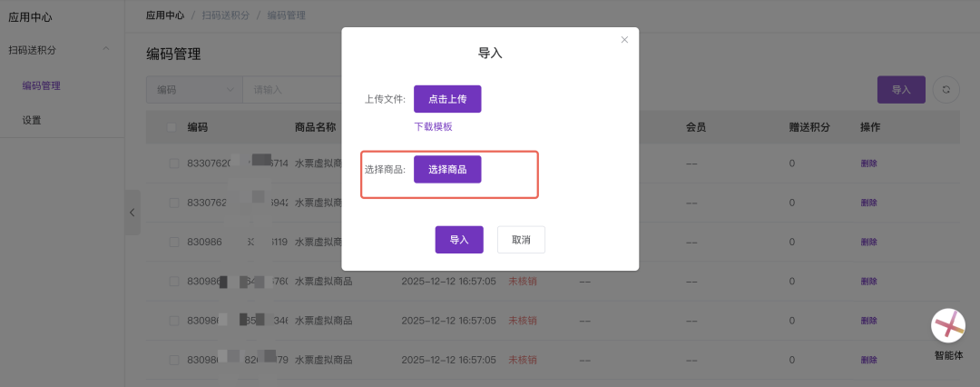Click the 请输入 search input field
Viewport: 980px width, 387px height.
click(290, 90)
